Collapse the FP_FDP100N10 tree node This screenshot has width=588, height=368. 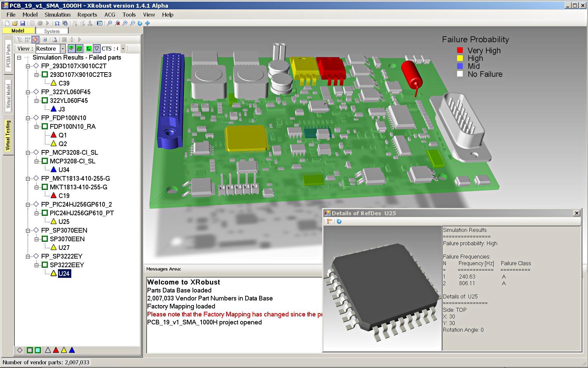[28, 118]
